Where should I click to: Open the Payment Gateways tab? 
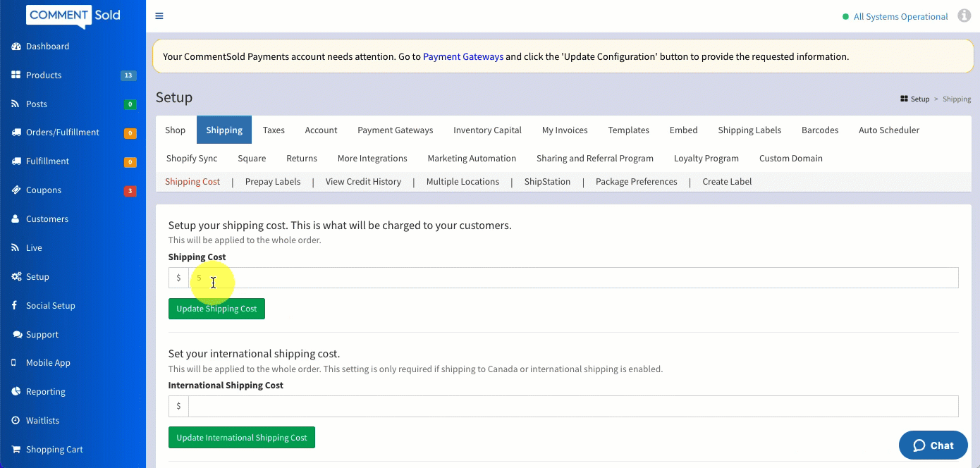[395, 130]
